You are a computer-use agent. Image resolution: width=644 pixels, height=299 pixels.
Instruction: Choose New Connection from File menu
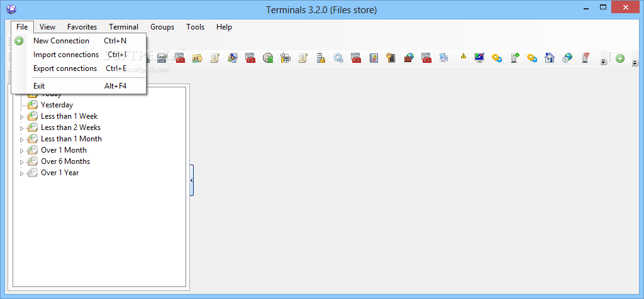pyautogui.click(x=79, y=41)
